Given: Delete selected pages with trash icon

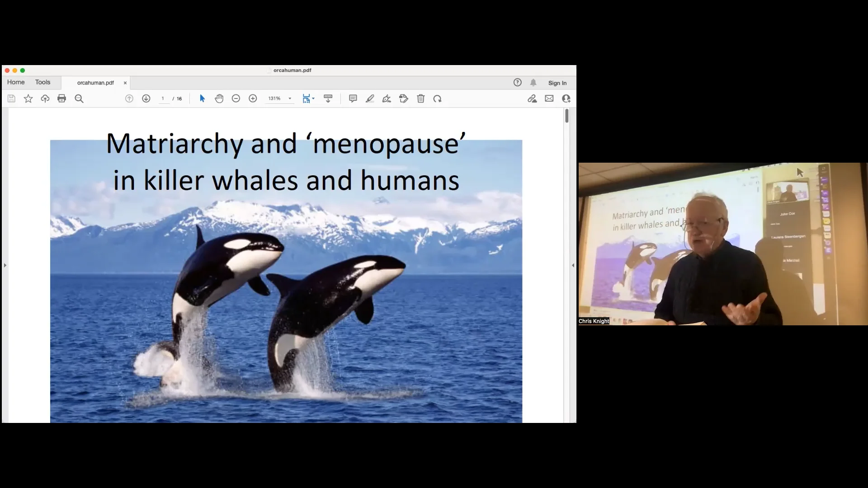Looking at the screenshot, I should pyautogui.click(x=420, y=98).
